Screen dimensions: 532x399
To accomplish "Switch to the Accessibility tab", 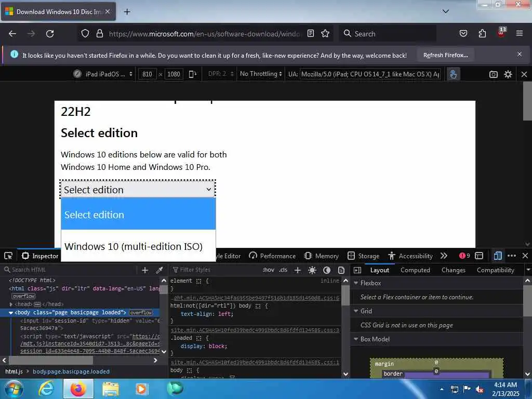I will tap(410, 256).
